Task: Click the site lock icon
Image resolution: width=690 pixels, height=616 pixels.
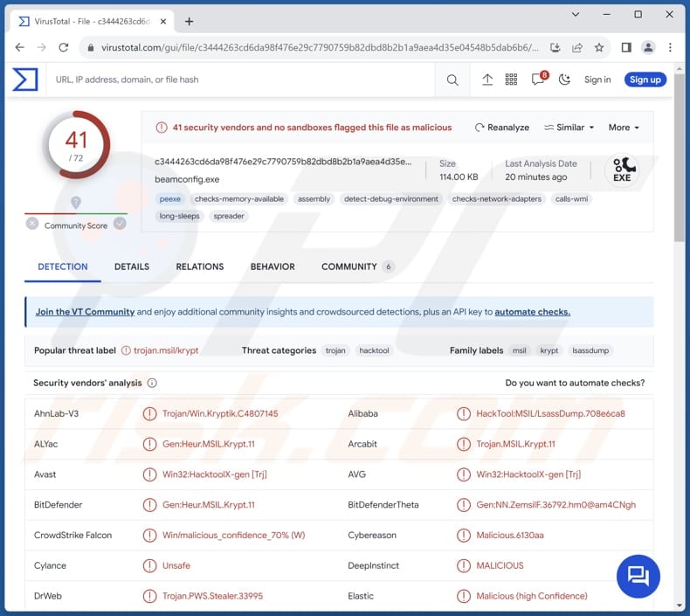Action: 91,47
